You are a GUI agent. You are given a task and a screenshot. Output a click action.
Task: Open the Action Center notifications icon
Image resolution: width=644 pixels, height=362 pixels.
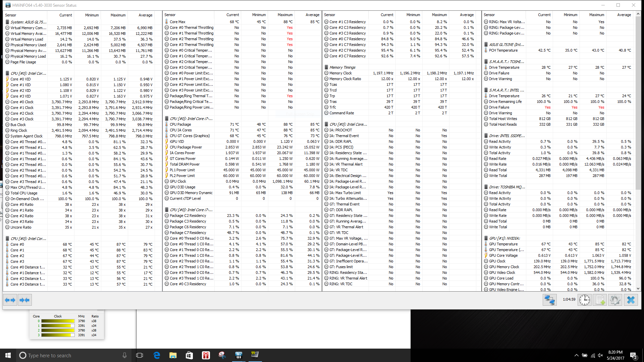coord(633,355)
